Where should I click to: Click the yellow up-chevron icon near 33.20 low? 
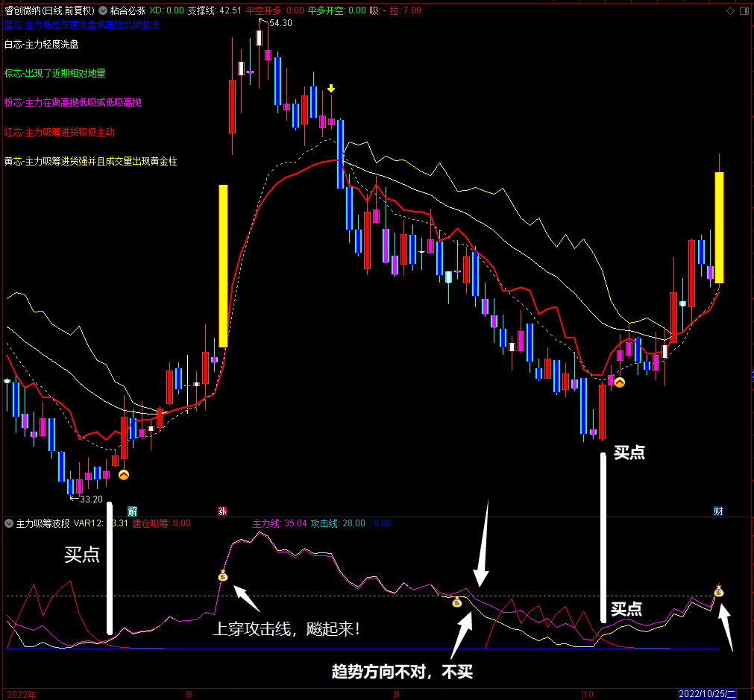coord(124,475)
